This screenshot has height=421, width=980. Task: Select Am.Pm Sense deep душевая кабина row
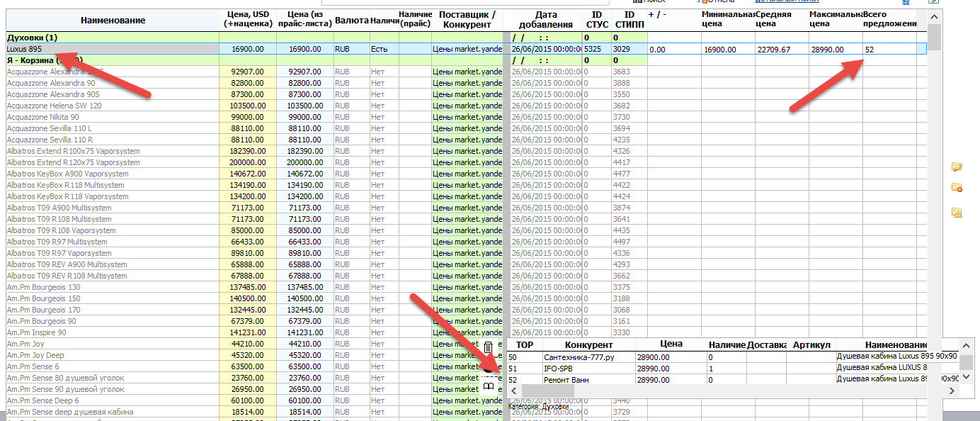[254, 412]
